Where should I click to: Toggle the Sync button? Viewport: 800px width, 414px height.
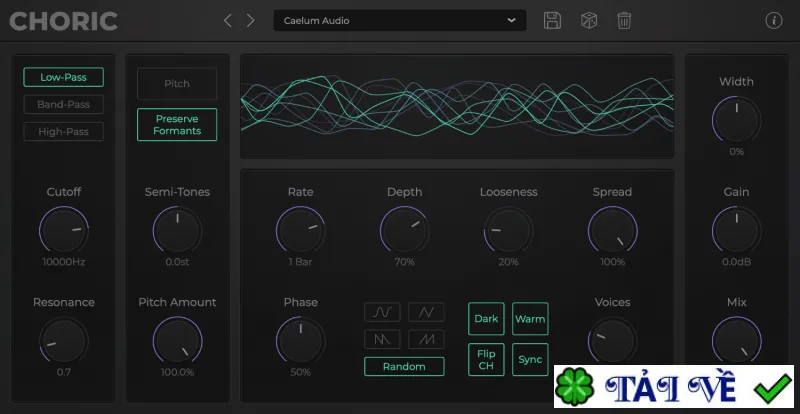point(530,359)
